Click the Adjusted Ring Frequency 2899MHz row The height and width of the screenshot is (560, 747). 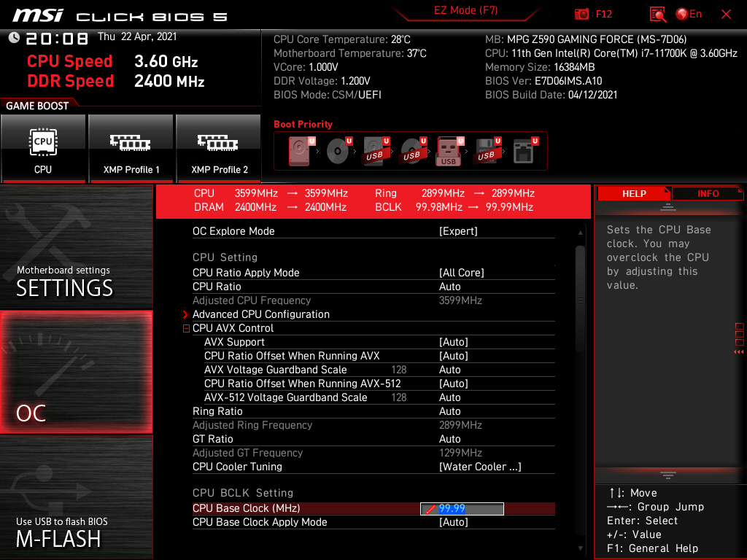point(373,425)
